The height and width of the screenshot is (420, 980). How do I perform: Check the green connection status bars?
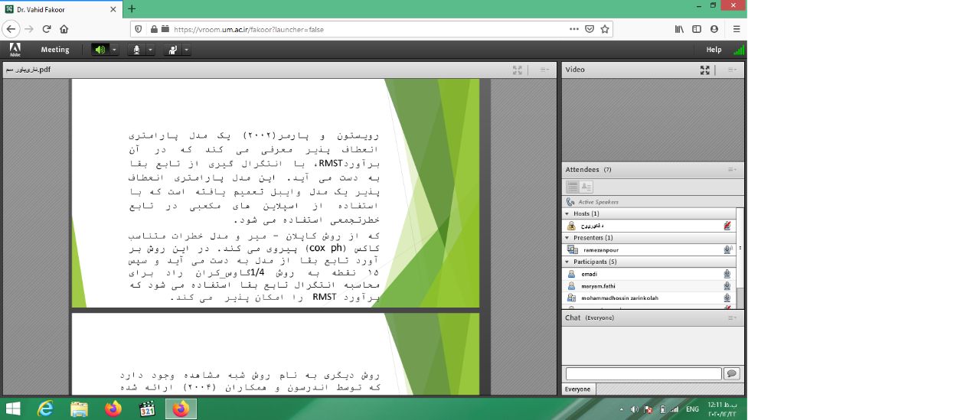(738, 50)
